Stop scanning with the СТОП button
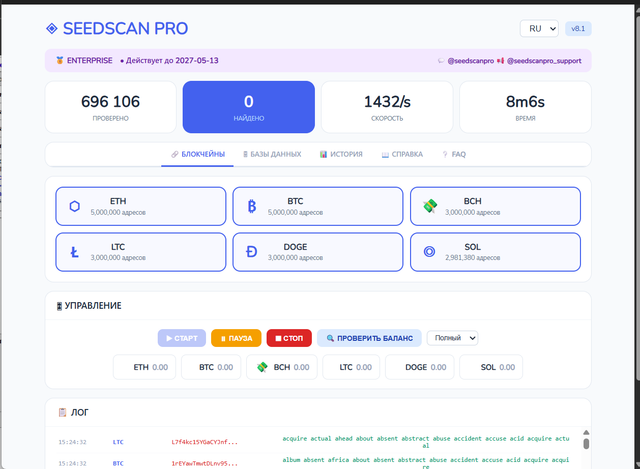The image size is (640, 469). coord(289,338)
